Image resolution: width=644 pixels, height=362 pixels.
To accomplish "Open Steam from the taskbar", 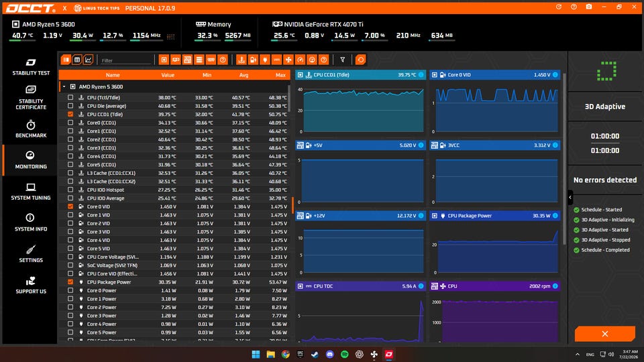I will (x=315, y=354).
